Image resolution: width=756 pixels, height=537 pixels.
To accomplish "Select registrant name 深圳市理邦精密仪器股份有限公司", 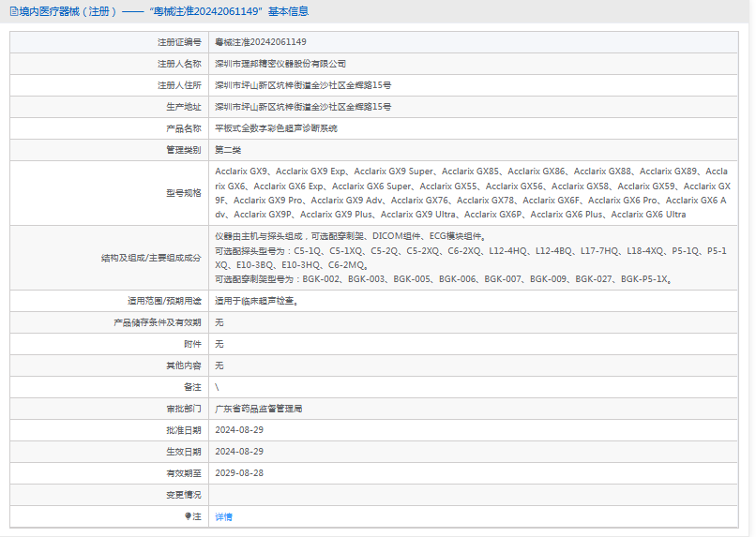I will click(280, 64).
